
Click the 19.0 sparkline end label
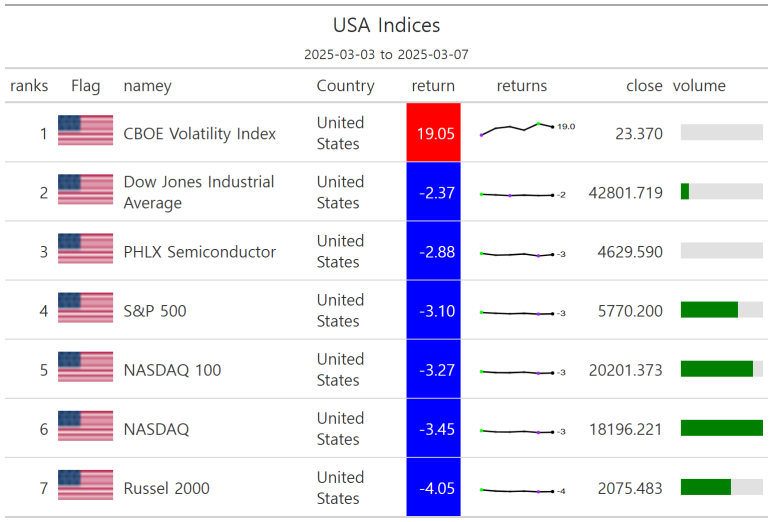click(566, 127)
